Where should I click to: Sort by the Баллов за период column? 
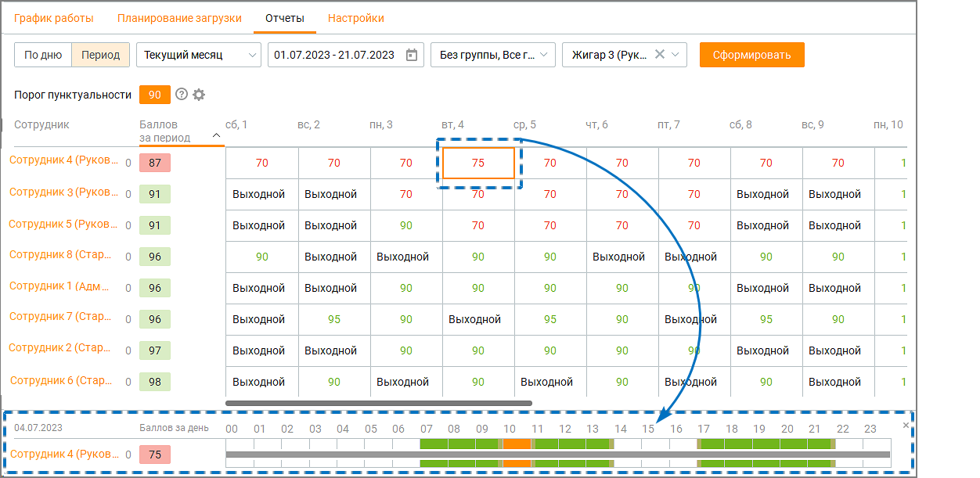tap(180, 131)
